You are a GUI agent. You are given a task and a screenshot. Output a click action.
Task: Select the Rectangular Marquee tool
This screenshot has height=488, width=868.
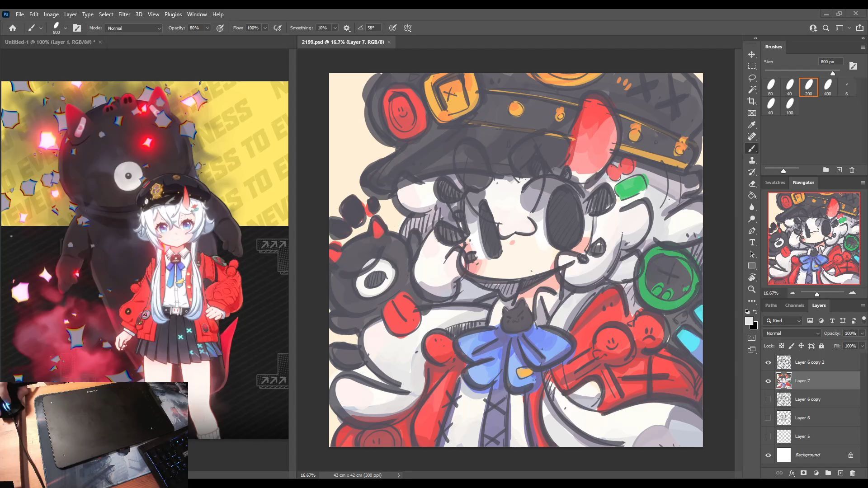[x=752, y=66]
